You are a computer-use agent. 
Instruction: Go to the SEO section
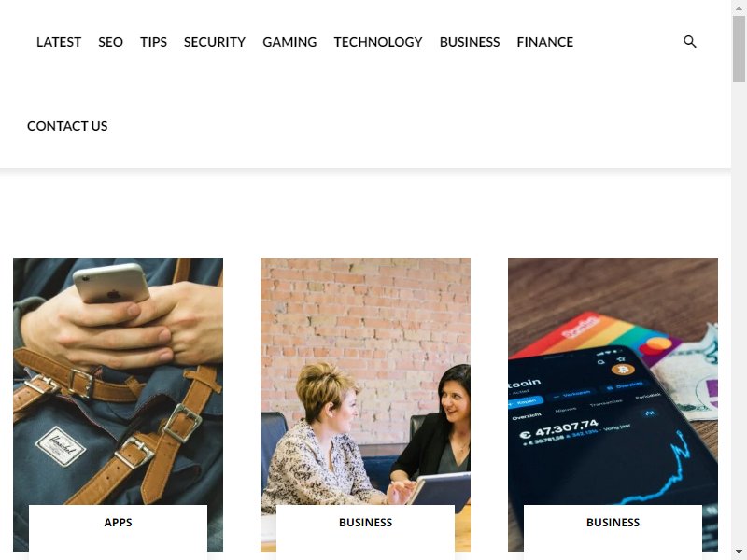coord(110,42)
